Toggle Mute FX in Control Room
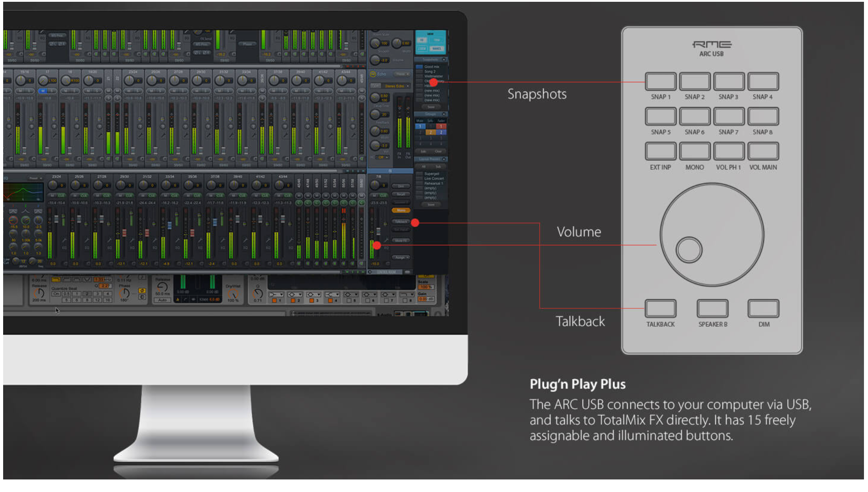This screenshot has width=868, height=492. (x=401, y=241)
